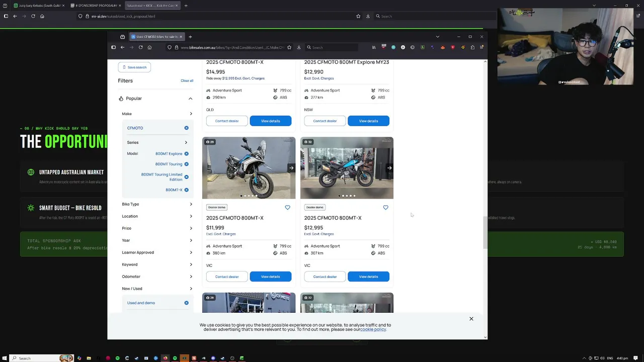Click the Windows taskbar Search box

pyautogui.click(x=42, y=358)
